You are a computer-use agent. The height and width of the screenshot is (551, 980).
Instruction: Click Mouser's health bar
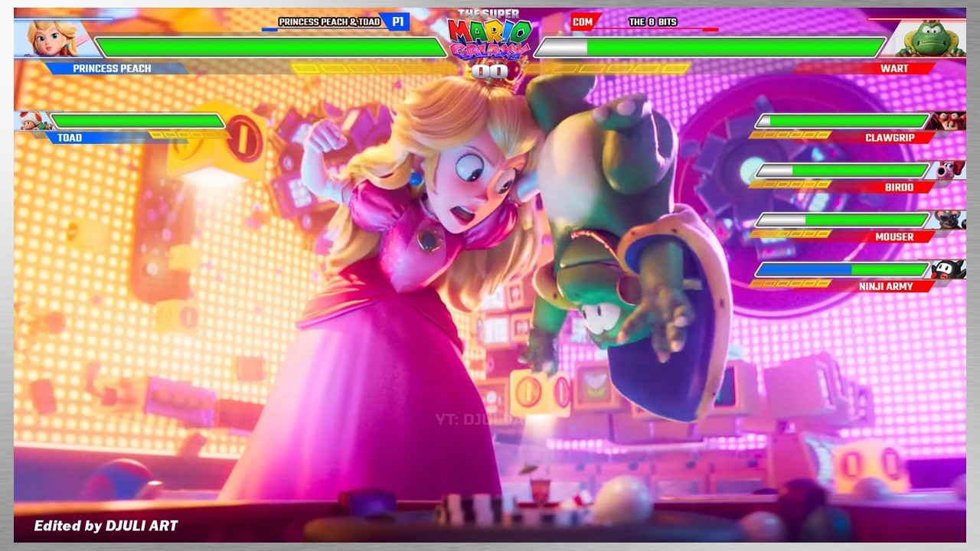coord(842,220)
